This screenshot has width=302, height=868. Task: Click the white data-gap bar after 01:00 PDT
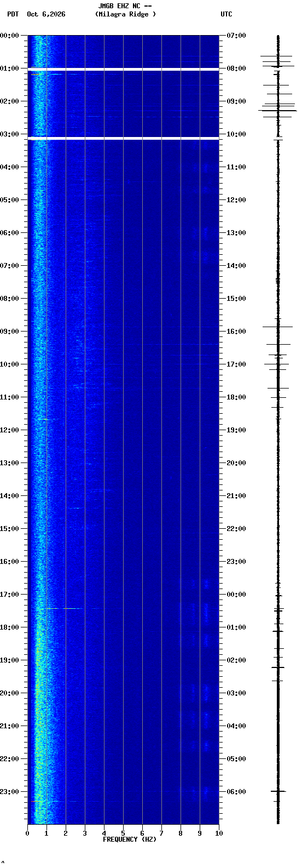pyautogui.click(x=123, y=70)
